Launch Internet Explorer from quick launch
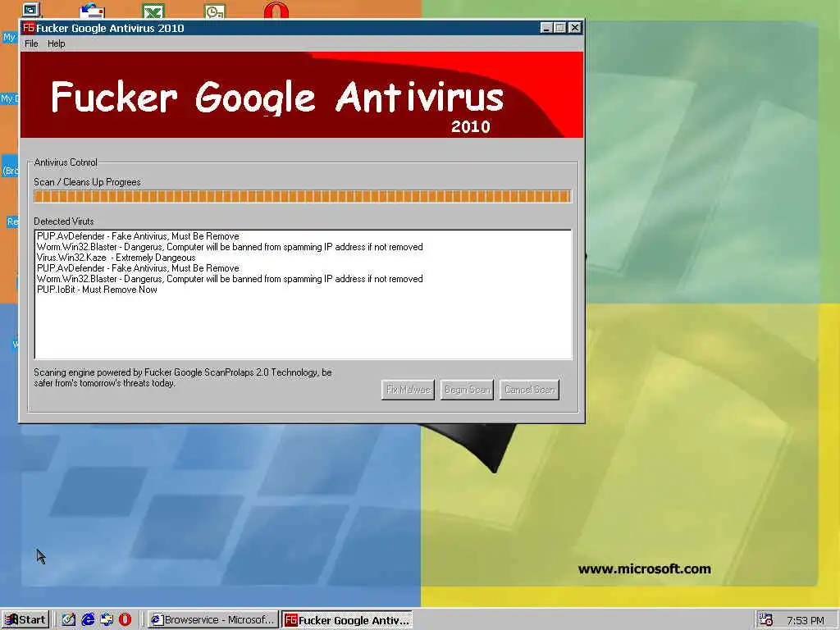Screen dimensions: 840x630 tap(88, 620)
